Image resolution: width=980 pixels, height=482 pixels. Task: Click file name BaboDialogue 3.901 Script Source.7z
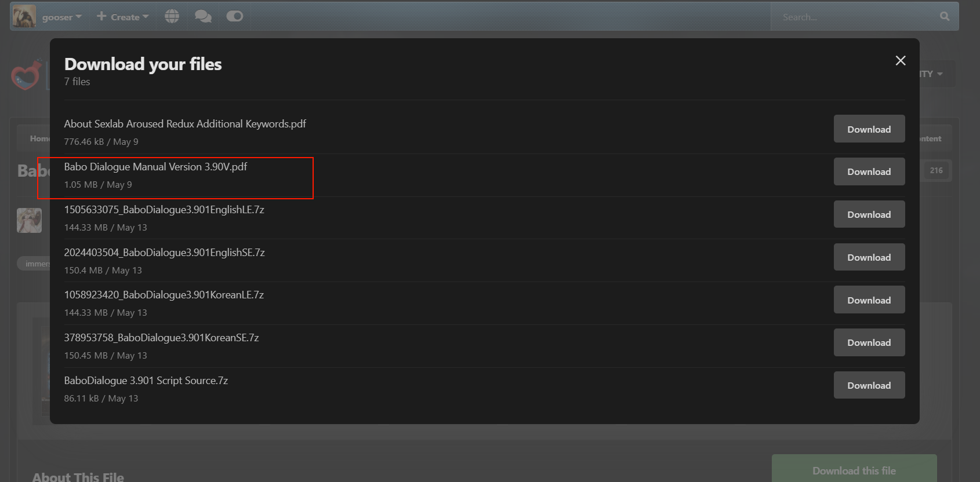pyautogui.click(x=146, y=381)
